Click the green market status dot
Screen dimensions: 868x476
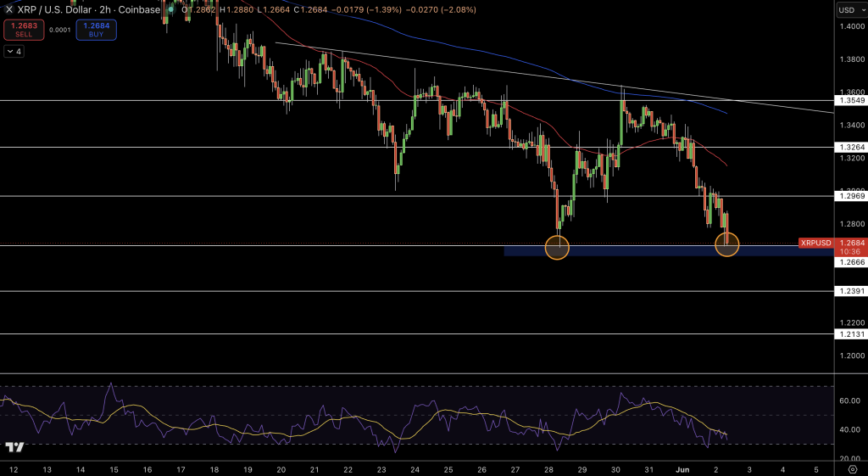(170, 9)
